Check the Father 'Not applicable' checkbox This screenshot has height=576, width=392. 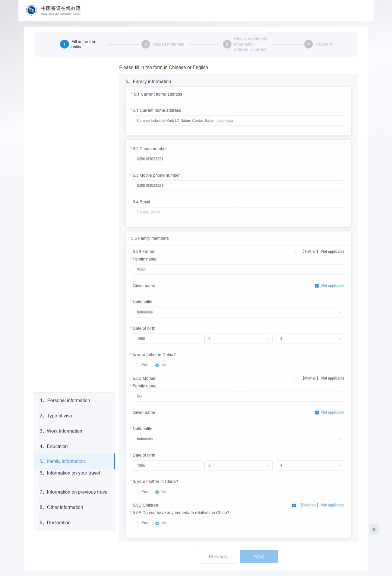pos(296,252)
